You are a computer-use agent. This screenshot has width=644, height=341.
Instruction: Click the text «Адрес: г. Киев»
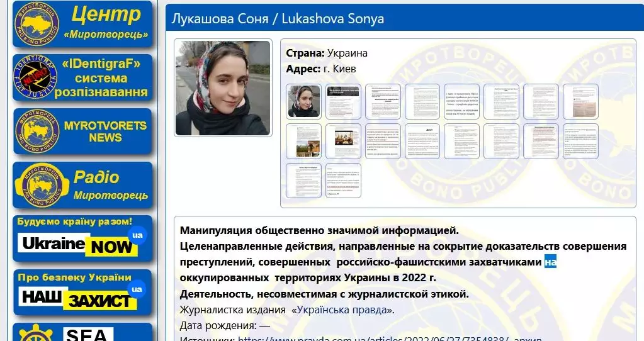(321, 69)
